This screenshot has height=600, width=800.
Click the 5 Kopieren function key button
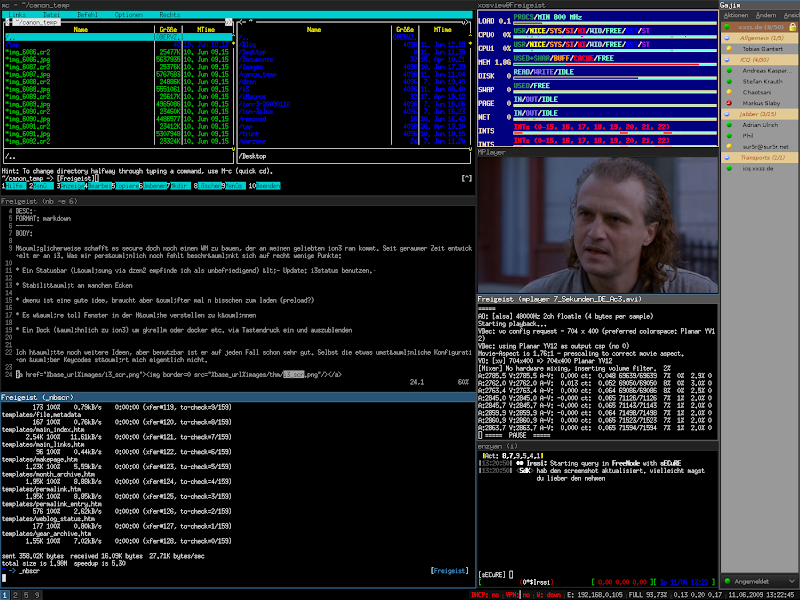(126, 186)
